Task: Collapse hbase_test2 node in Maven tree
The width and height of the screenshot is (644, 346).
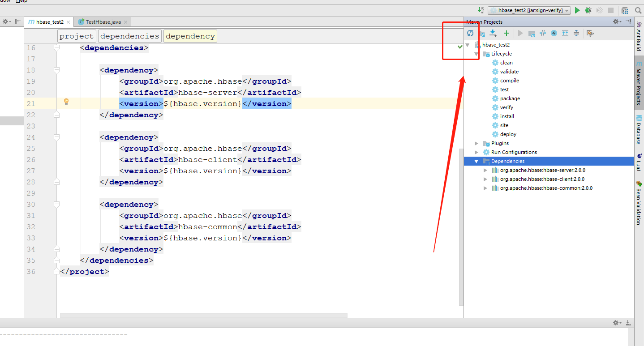Action: coord(468,45)
